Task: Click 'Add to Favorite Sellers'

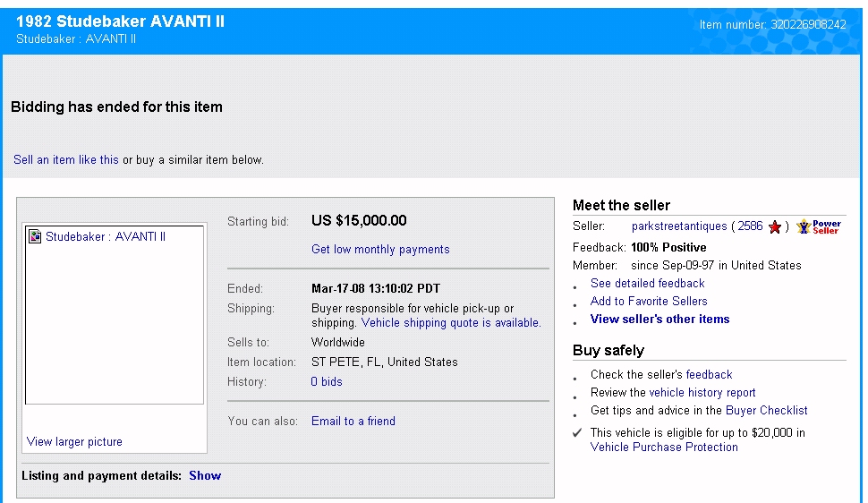Action: [x=649, y=302]
